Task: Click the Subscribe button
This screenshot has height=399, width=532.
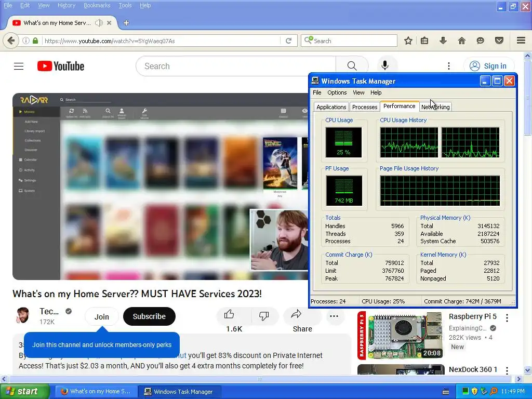Action: (x=149, y=316)
